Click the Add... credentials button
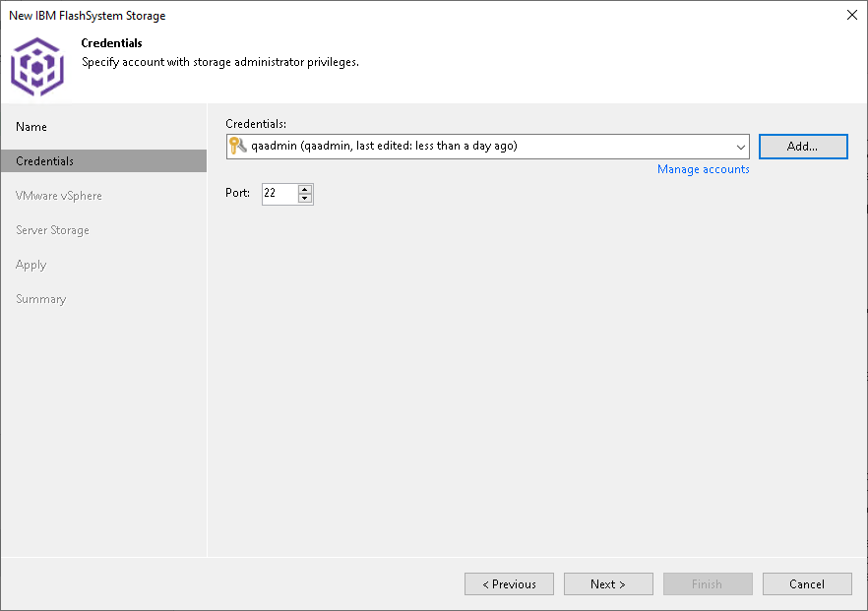Viewport: 868px width, 611px height. pos(803,147)
